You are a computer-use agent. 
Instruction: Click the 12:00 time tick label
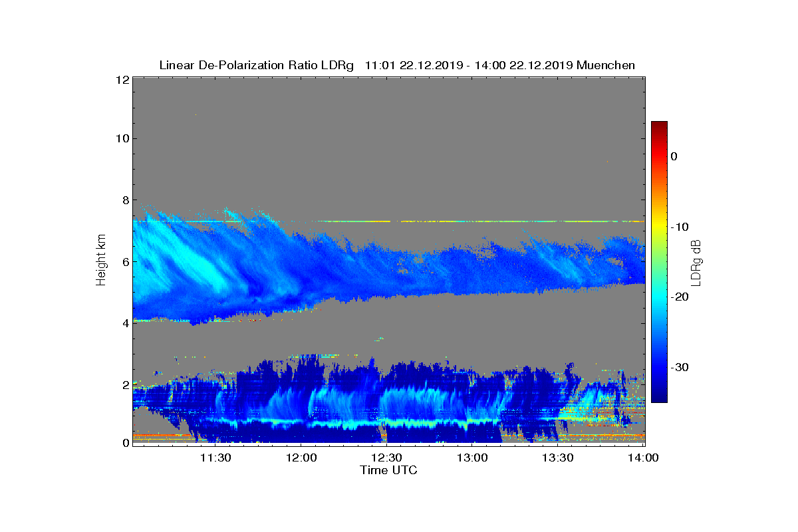click(x=301, y=458)
